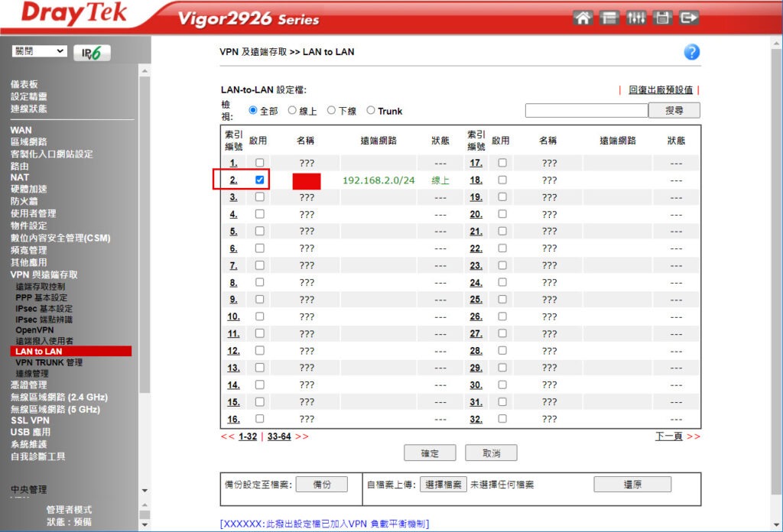Uncheck the enabled checkbox for index 2
Viewport: 783px width, 532px height.
point(260,180)
